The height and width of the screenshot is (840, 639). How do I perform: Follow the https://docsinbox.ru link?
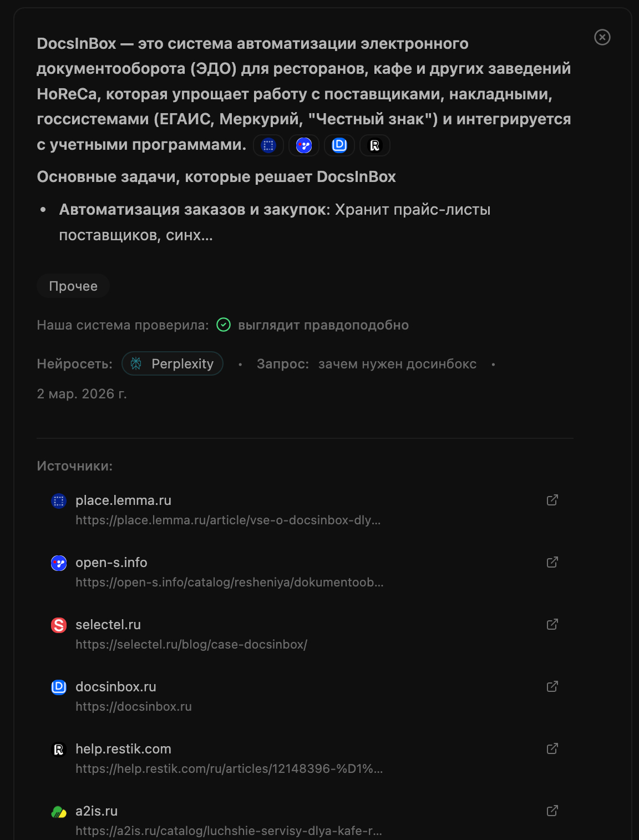point(134,707)
